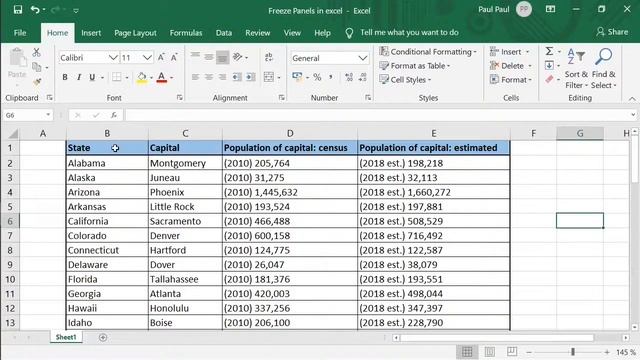
Task: Apply the red font color
Action: click(x=162, y=77)
